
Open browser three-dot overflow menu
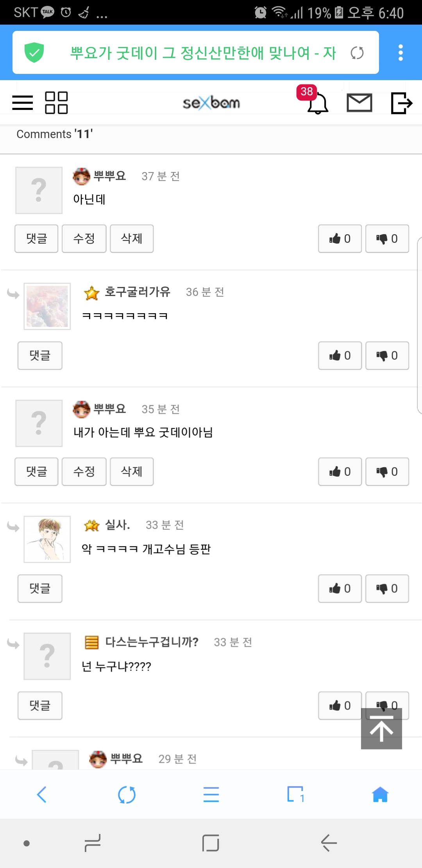click(x=401, y=53)
